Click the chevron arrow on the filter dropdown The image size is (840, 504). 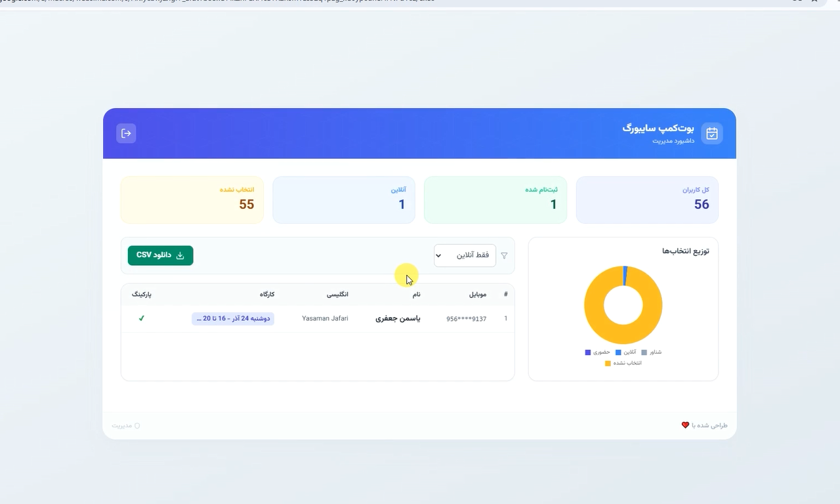click(438, 256)
